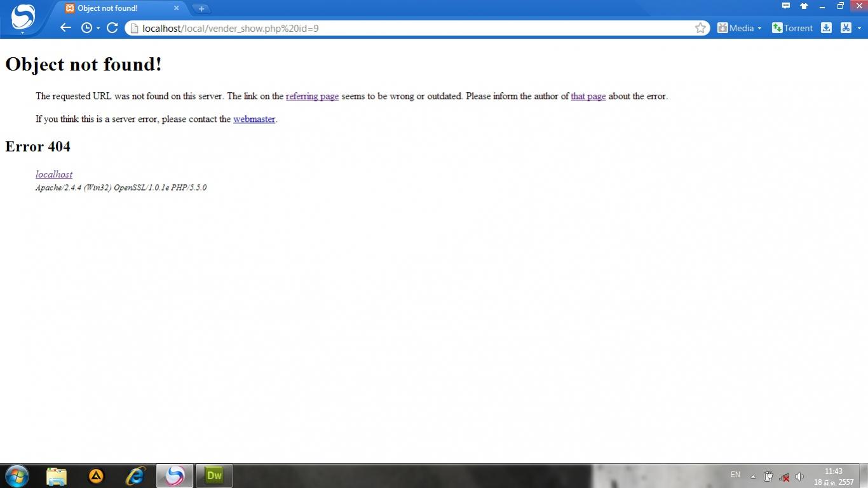Click the 'Error 404' heading
Screen dimensions: 868x488
pos(38,147)
